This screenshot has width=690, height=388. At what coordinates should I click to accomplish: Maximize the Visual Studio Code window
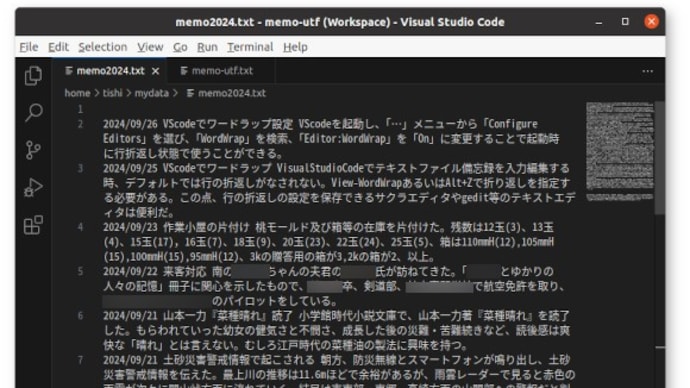(x=625, y=22)
